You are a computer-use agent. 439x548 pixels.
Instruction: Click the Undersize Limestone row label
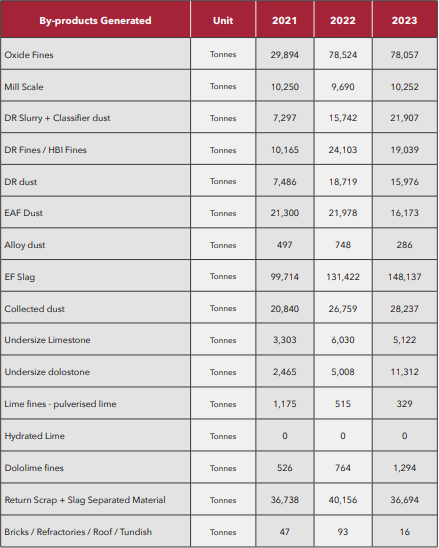coord(48,340)
